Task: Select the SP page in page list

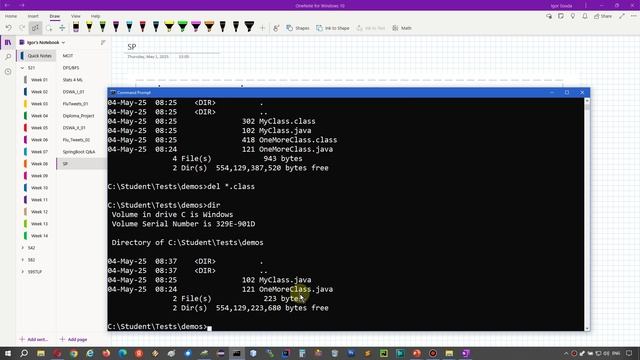Action: 81,164
